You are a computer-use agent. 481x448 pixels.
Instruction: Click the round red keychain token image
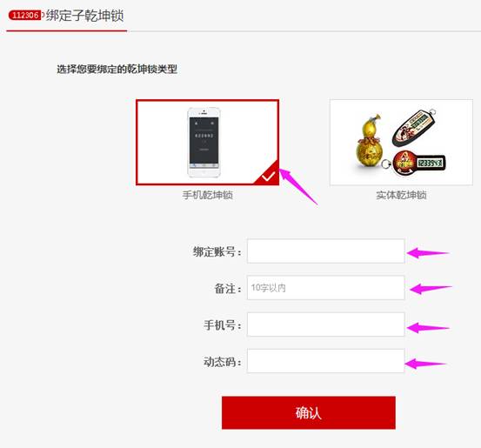pos(418,163)
